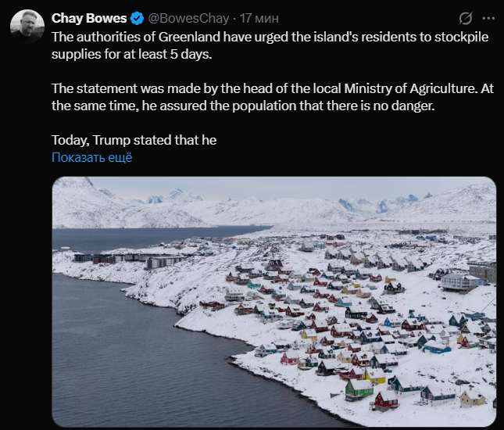The image size is (504, 430).
Task: Expand post with "Показать ещё"
Action: point(91,157)
